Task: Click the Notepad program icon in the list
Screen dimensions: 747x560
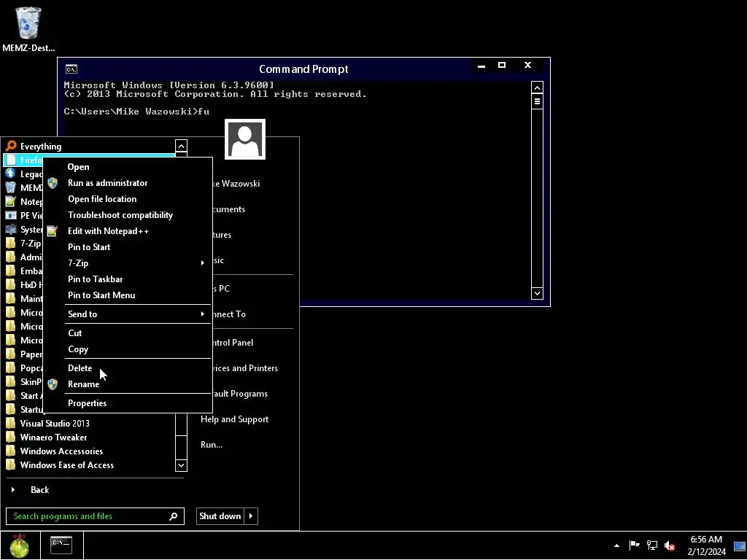Action: [x=10, y=201]
